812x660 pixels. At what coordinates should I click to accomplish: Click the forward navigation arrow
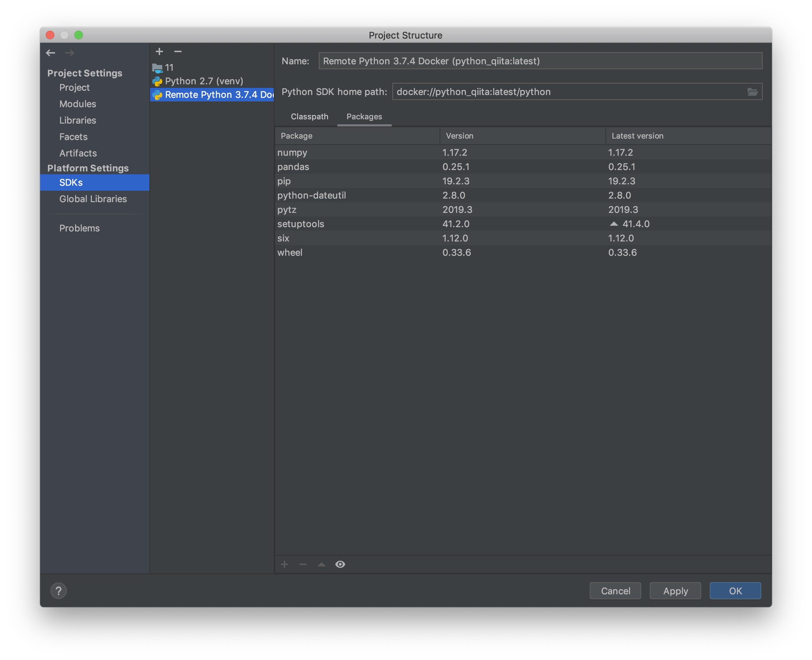69,53
